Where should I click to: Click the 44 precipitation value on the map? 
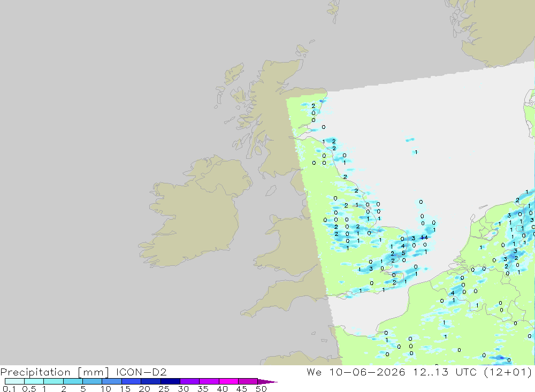pos(424,237)
